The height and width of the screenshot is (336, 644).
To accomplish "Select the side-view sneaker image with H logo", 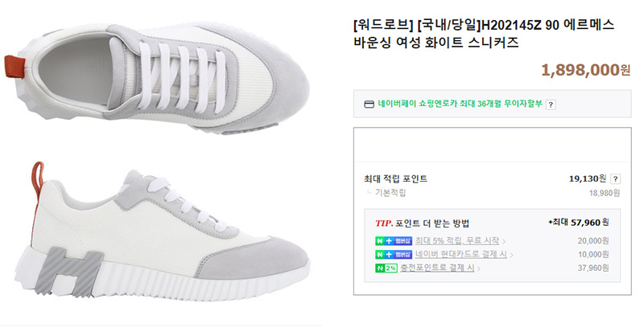I will coord(163,236).
